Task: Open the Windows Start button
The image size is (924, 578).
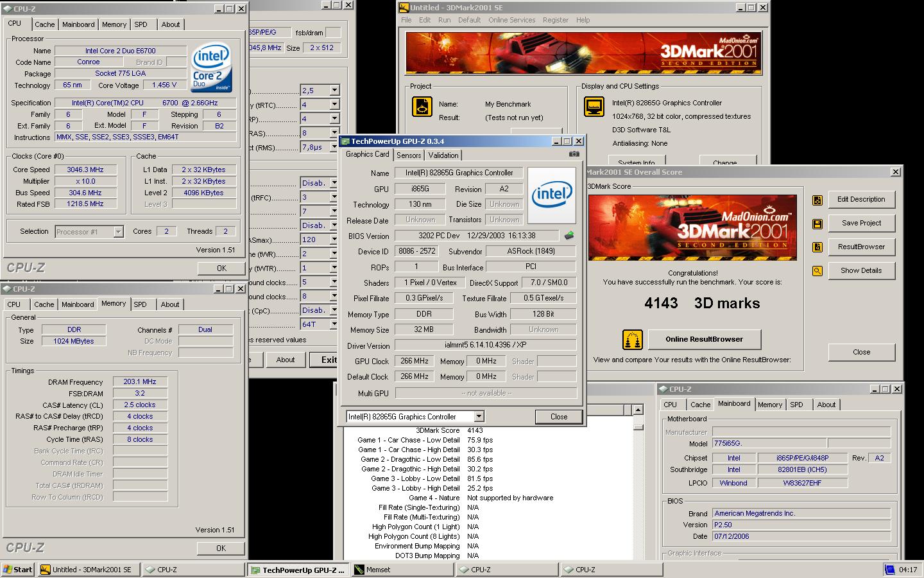Action: (18, 570)
